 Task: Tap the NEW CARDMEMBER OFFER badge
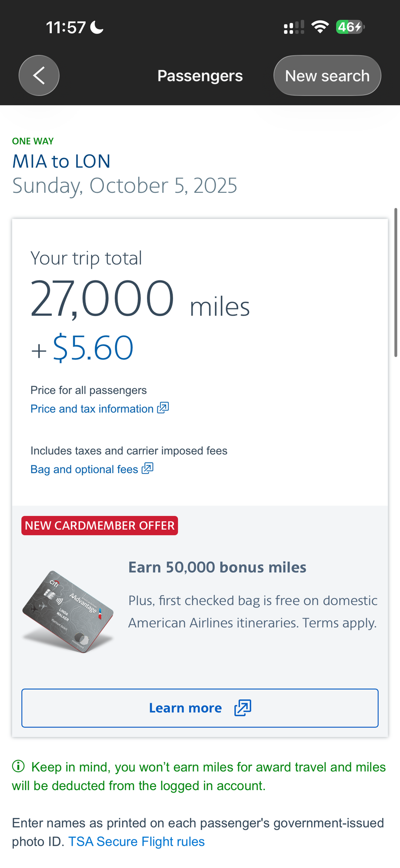tap(100, 525)
